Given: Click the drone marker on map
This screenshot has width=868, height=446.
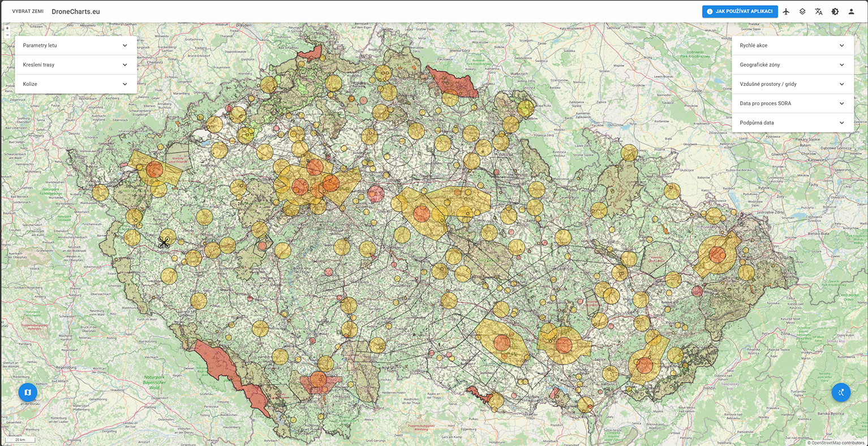Looking at the screenshot, I should 164,243.
